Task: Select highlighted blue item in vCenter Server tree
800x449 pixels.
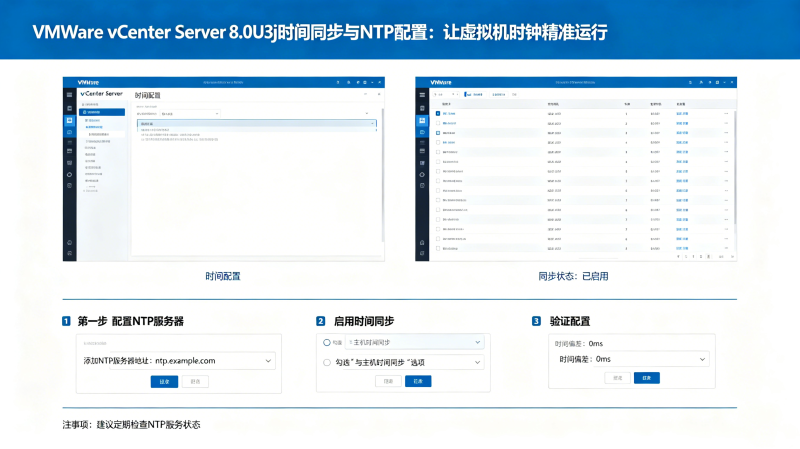Action: point(102,112)
